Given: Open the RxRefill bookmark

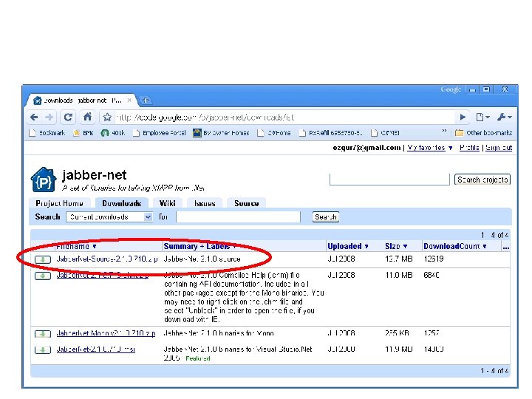Looking at the screenshot, I should click(x=331, y=133).
